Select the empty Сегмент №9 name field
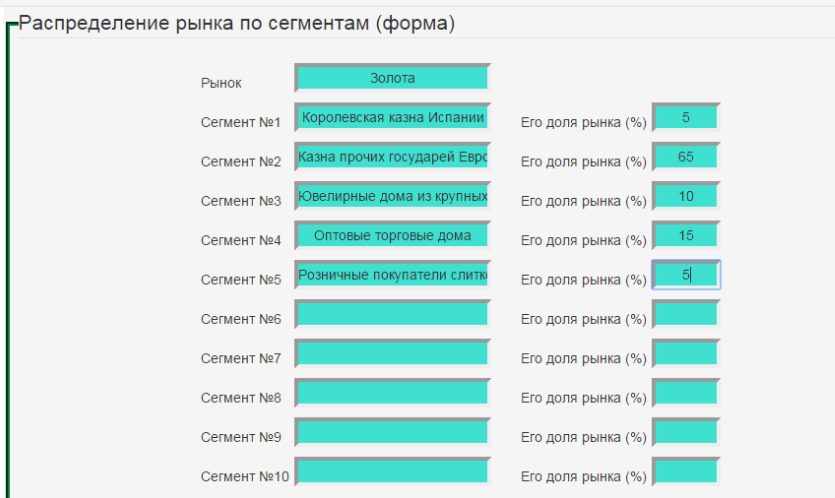The height and width of the screenshot is (498, 835). point(392,432)
